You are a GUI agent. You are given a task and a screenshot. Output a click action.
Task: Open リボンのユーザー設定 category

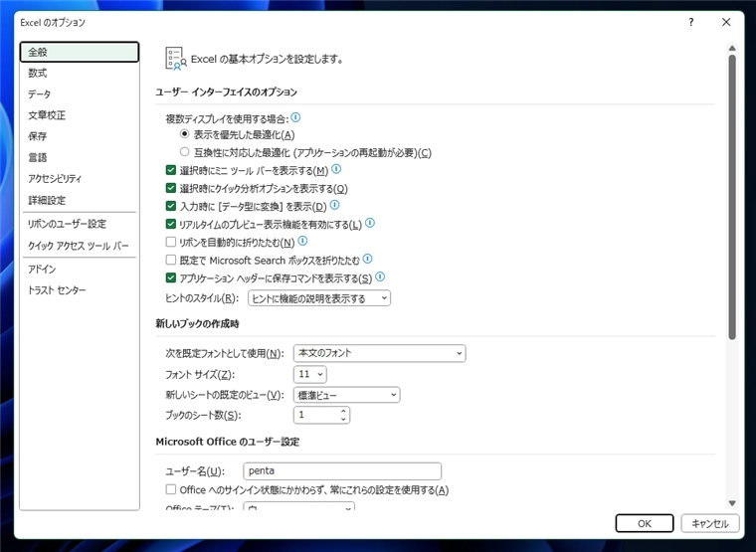pos(80,224)
